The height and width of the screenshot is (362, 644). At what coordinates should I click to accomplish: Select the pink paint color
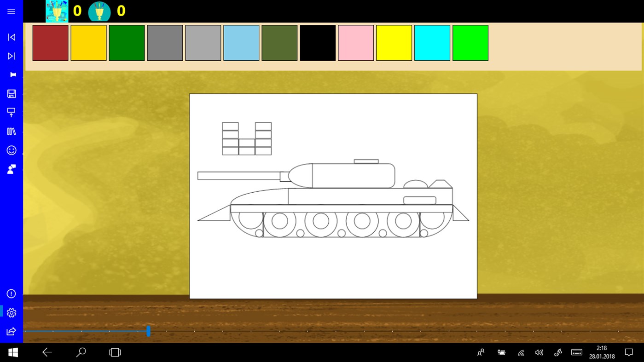click(355, 42)
